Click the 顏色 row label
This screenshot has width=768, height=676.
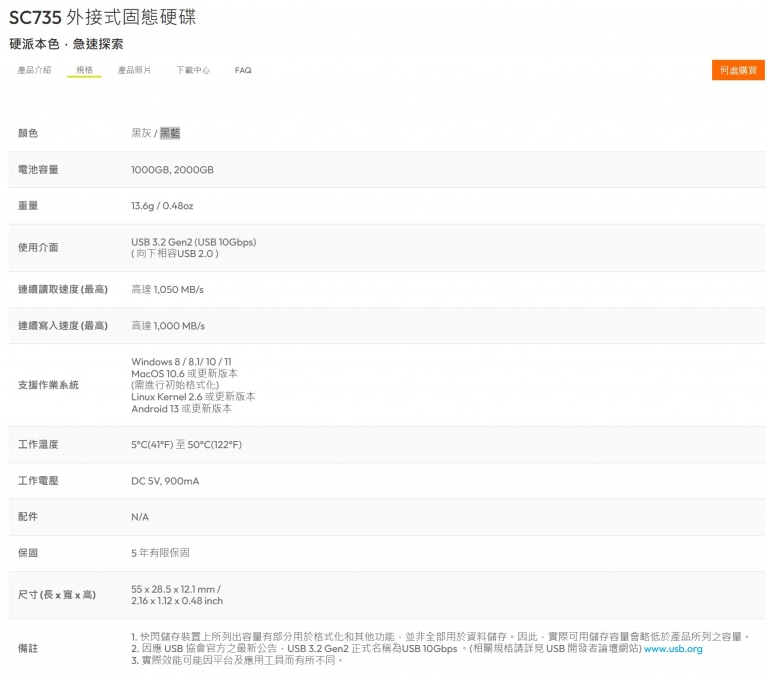click(x=28, y=133)
